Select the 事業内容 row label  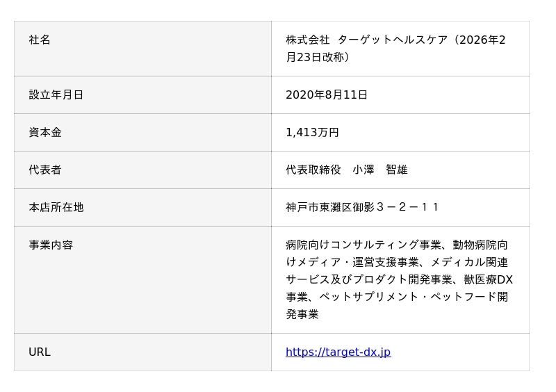click(x=51, y=245)
